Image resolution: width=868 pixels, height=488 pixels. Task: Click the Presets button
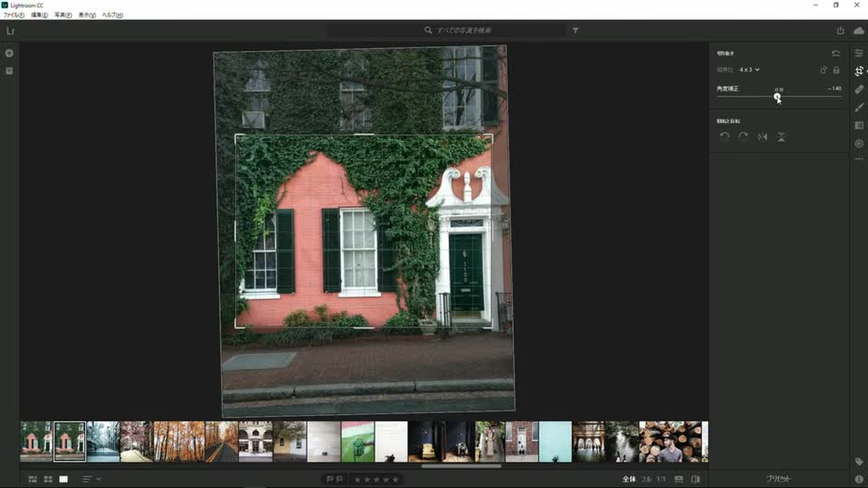click(778, 479)
